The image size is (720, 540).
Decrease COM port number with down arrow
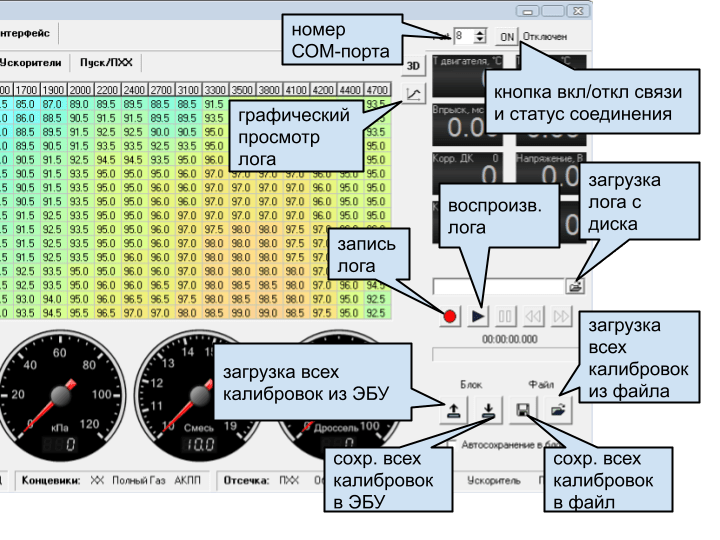[480, 39]
